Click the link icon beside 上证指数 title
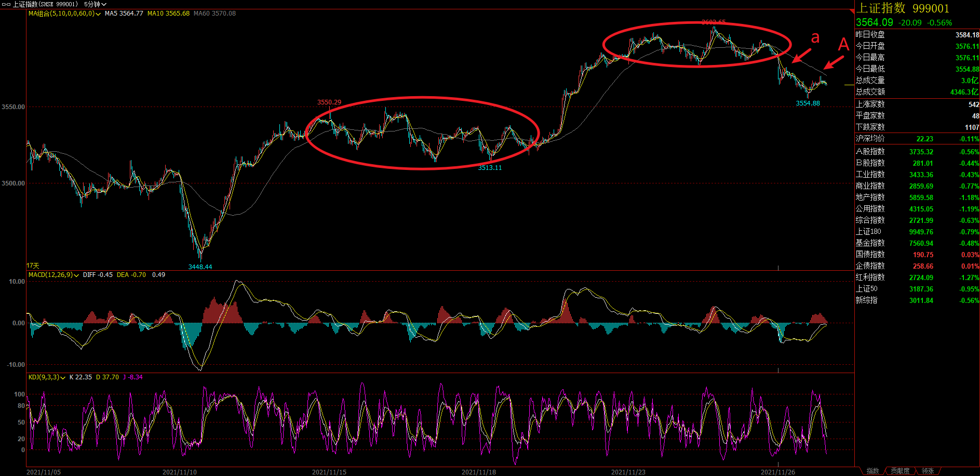Screen dimensions: 980x476 pos(6,4)
